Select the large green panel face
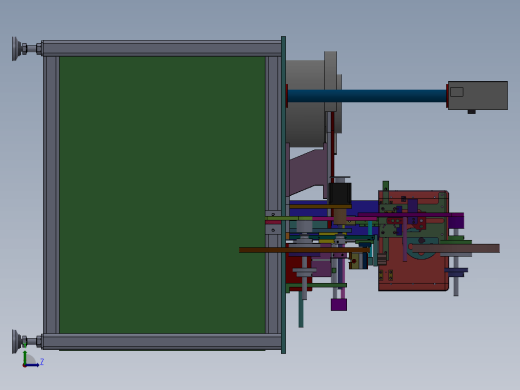The image size is (520, 390). pos(162,195)
